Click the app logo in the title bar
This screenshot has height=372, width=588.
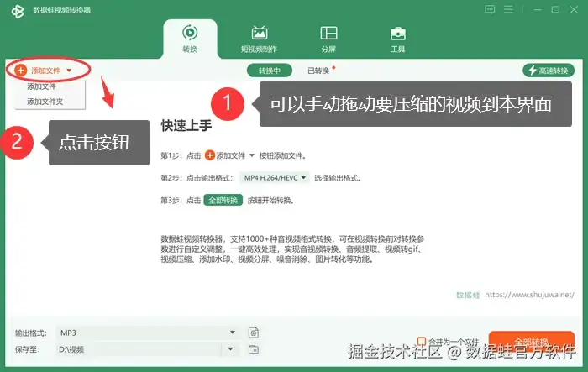pos(18,11)
